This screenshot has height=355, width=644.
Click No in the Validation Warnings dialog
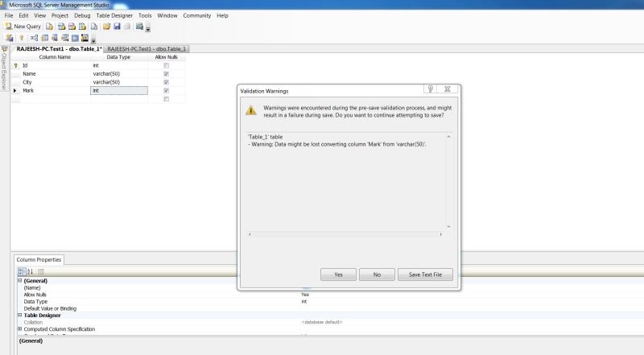coord(377,275)
